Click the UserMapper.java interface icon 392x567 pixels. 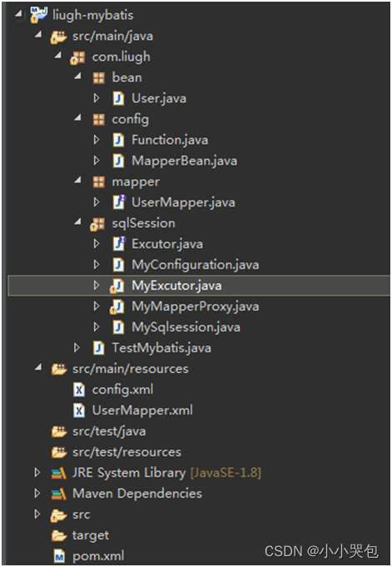[x=119, y=202]
